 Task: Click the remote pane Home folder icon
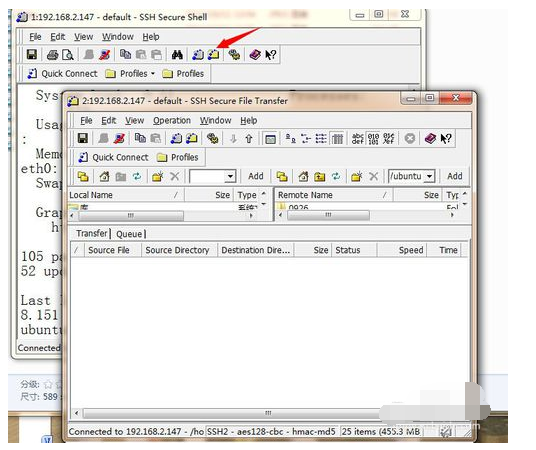pos(303,176)
